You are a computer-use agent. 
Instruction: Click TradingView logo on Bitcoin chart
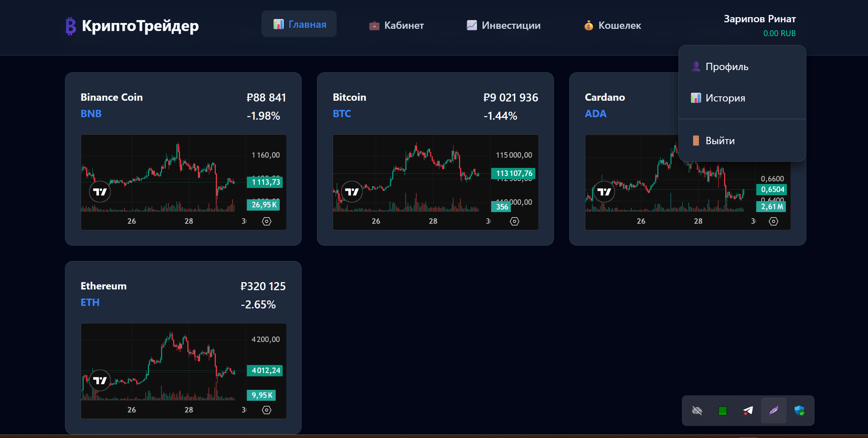click(352, 192)
